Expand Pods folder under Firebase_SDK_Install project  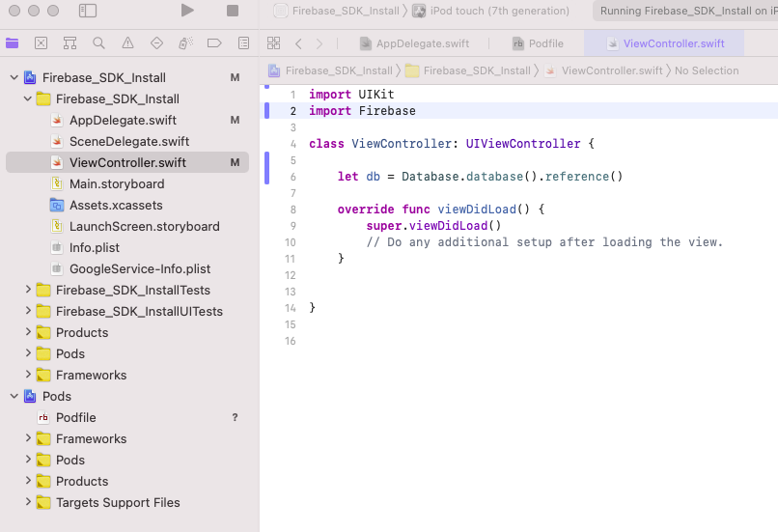(x=28, y=353)
